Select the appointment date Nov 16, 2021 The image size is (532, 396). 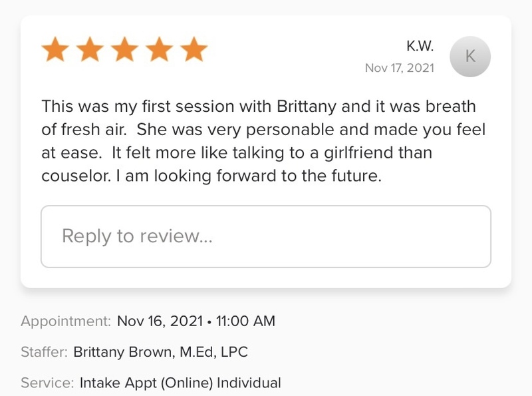click(160, 321)
